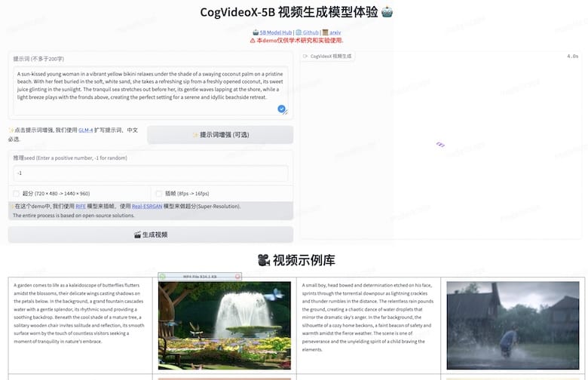This screenshot has height=380, width=588.
Task: Click the 推理seed input field
Action: tap(151, 173)
